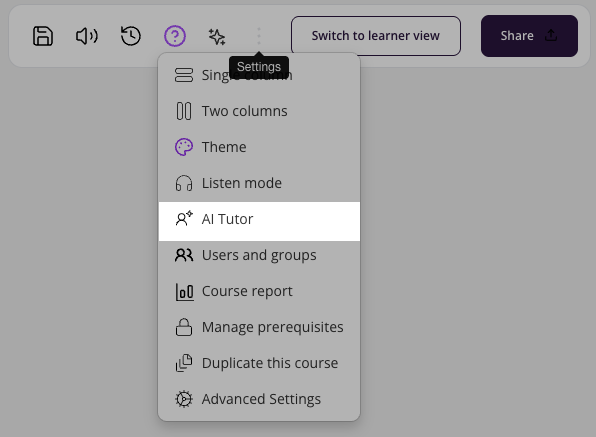
Task: Click the purple help question mark icon
Action: 175,36
